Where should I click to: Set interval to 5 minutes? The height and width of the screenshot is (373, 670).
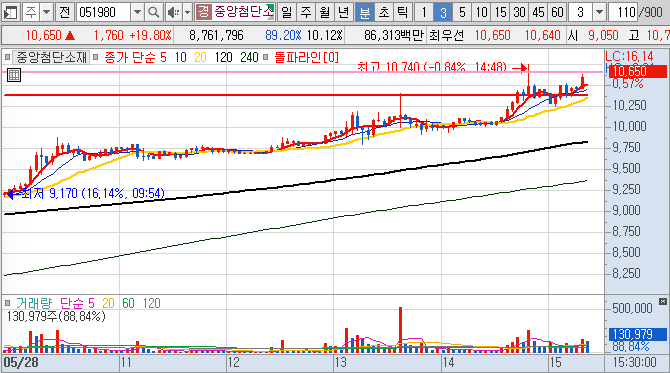click(x=462, y=12)
